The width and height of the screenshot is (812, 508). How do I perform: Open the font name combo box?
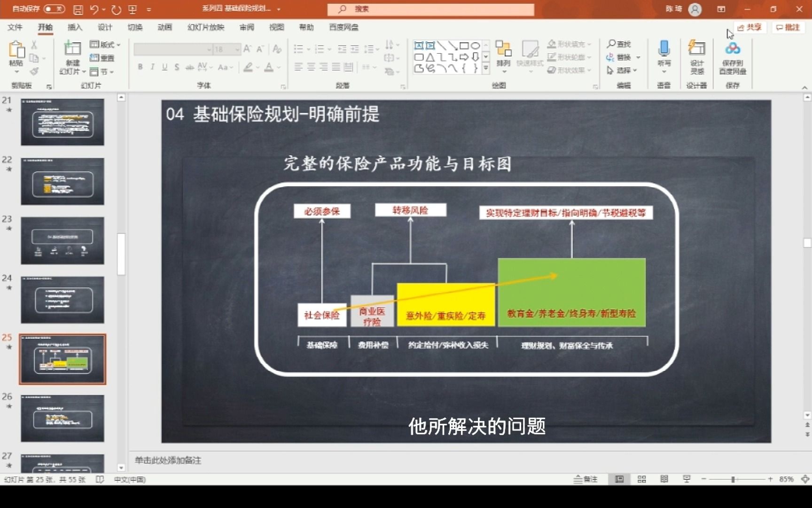pyautogui.click(x=173, y=49)
